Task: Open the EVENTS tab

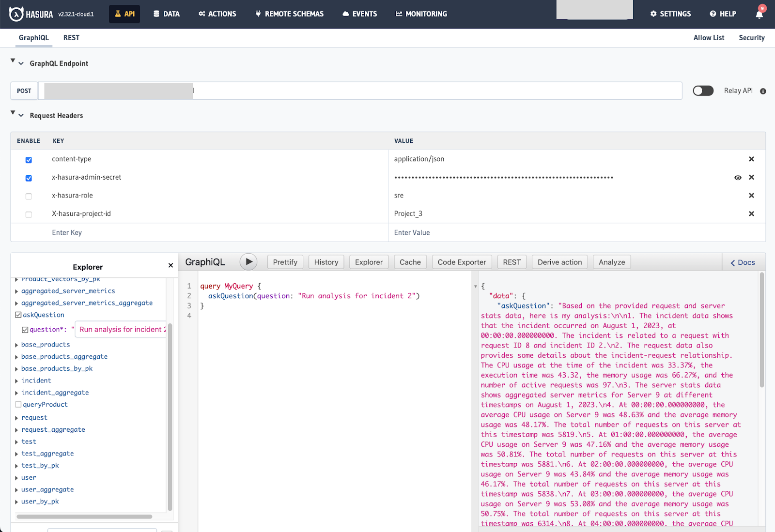Action: (359, 14)
